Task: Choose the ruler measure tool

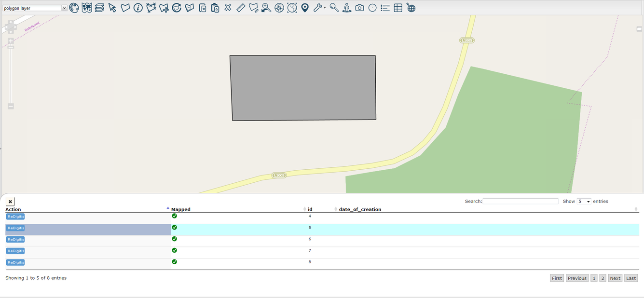Action: (241, 8)
